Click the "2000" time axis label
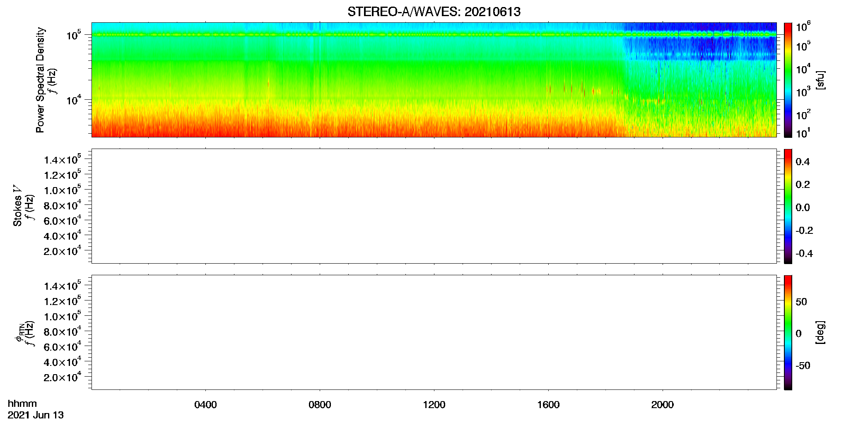Screen dimensions: 868x447 click(x=663, y=405)
